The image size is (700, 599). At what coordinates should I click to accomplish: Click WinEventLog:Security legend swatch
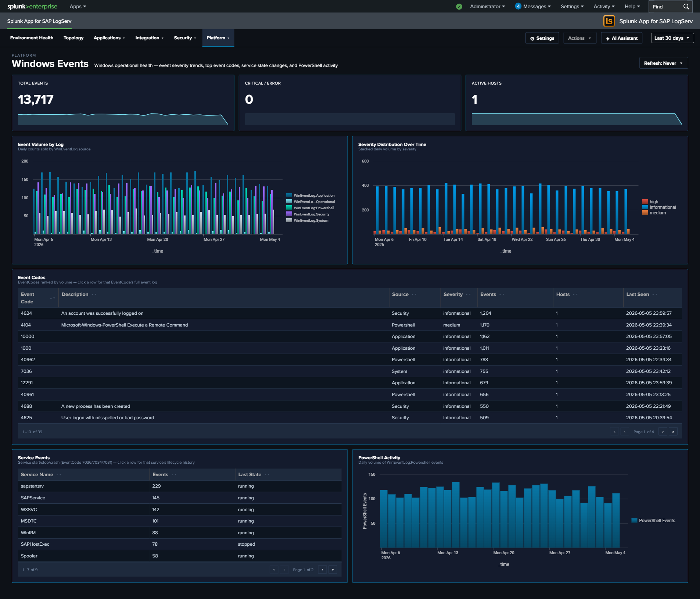(289, 214)
